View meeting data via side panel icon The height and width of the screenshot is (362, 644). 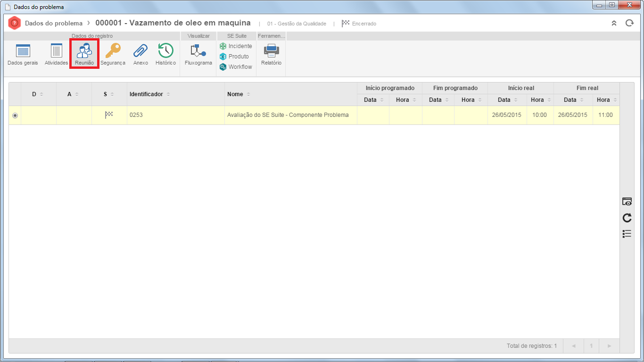tap(627, 202)
